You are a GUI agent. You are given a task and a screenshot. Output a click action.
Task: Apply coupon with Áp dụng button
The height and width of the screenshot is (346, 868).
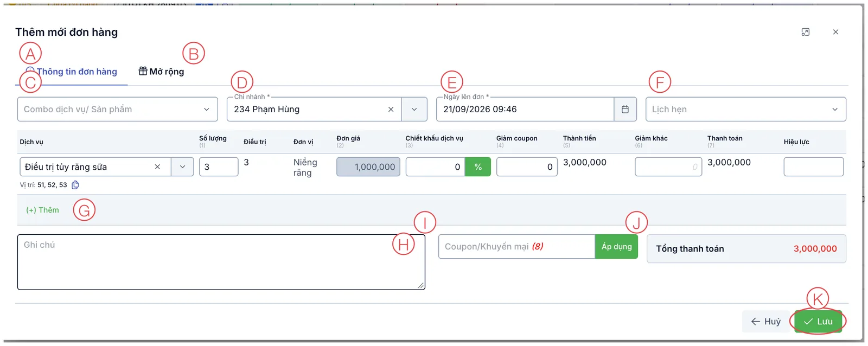point(616,246)
